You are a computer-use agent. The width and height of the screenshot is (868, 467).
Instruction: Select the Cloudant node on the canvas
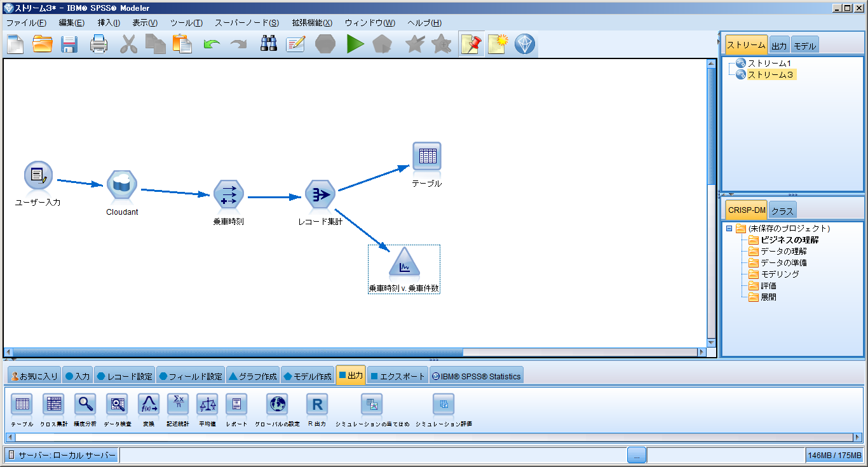coord(122,185)
